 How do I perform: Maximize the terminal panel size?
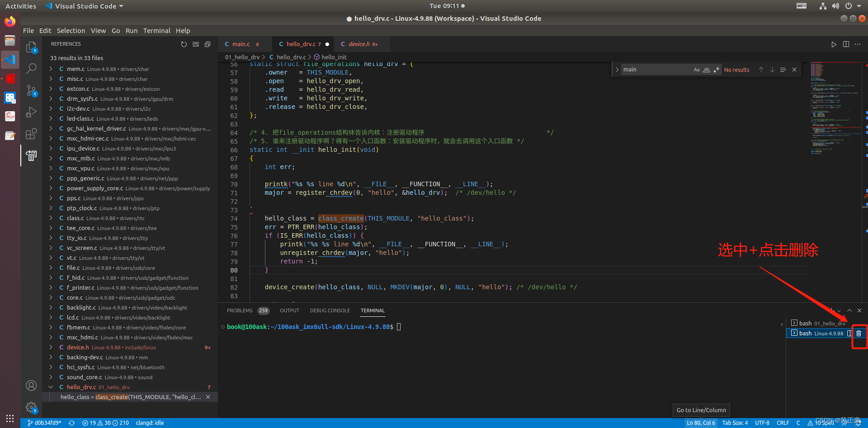click(x=849, y=310)
